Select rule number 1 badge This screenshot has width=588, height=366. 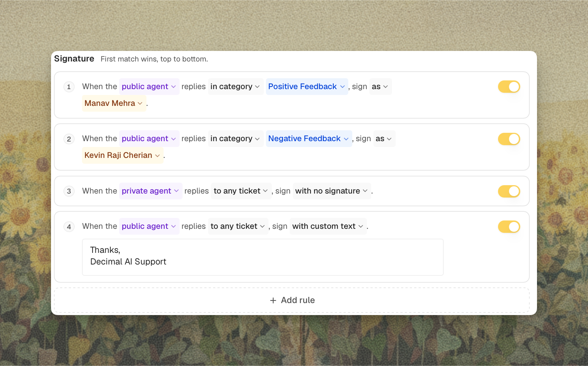69,87
